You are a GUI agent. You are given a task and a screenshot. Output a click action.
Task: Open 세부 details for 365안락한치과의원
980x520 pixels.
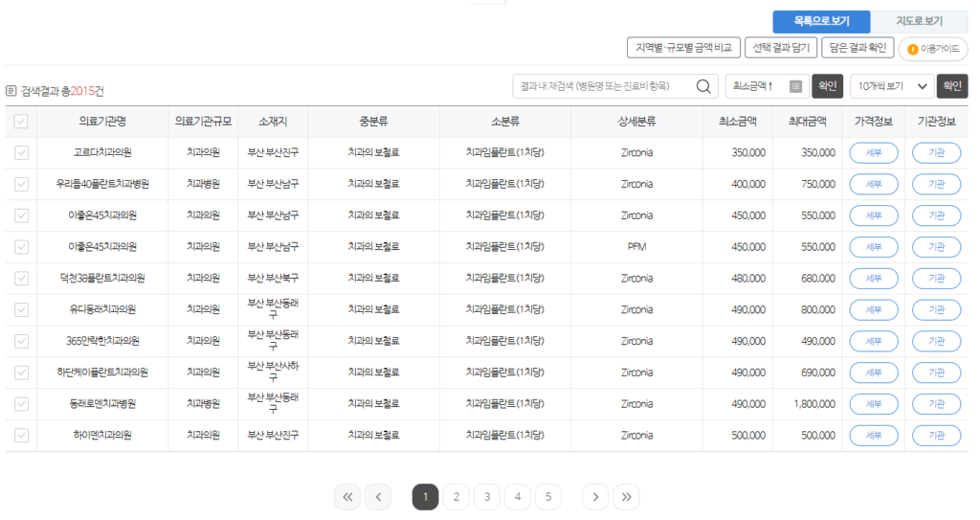[874, 341]
